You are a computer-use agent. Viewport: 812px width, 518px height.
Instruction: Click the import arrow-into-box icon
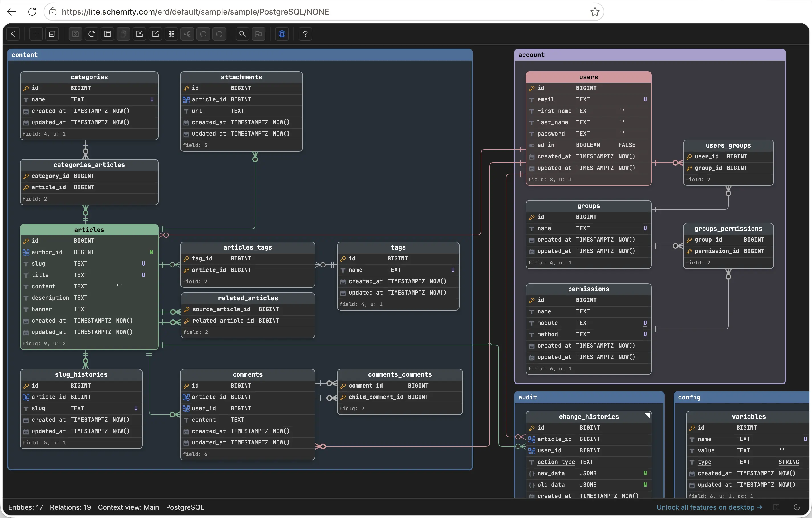pos(139,34)
